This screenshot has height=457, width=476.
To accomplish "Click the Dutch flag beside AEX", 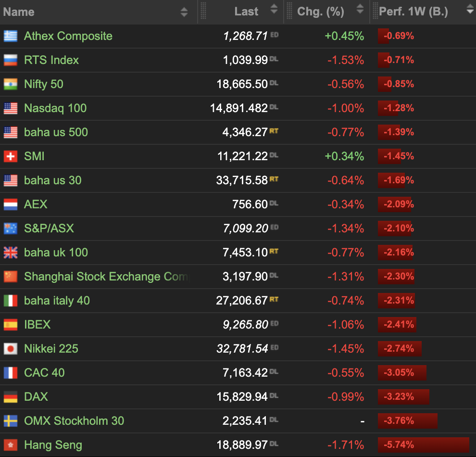I will 10,204.
